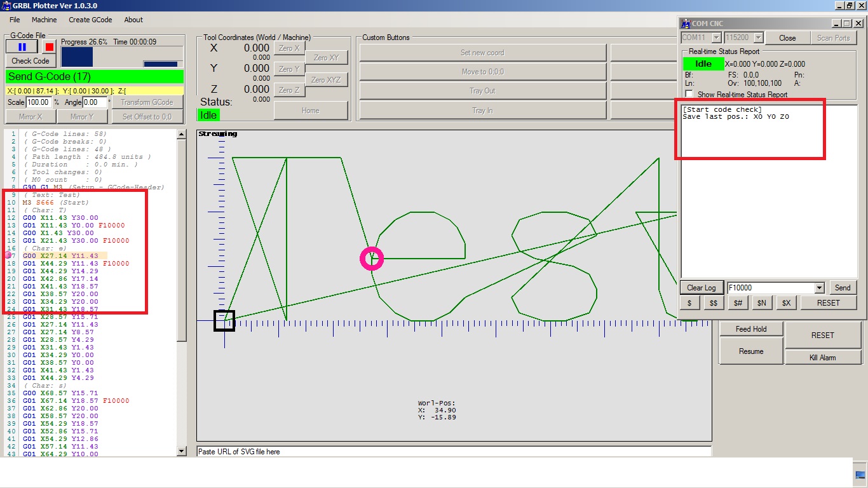Click the $N command button
The width and height of the screenshot is (868, 488).
pos(762,303)
